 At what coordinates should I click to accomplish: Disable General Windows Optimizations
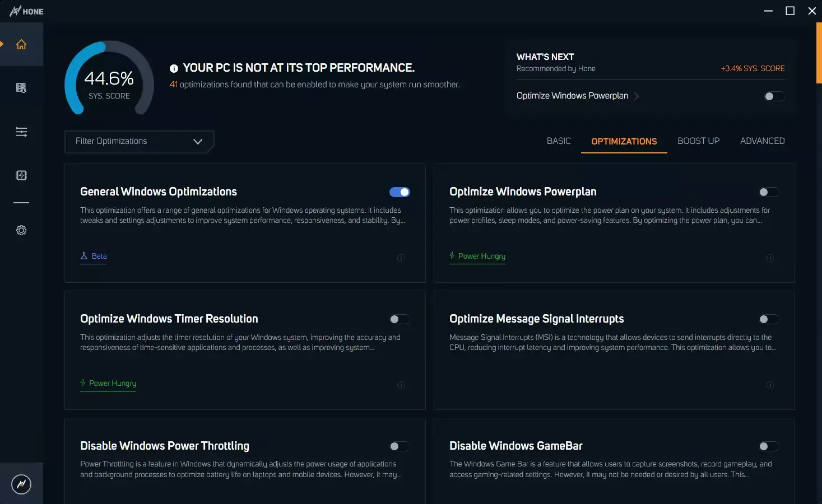tap(400, 192)
